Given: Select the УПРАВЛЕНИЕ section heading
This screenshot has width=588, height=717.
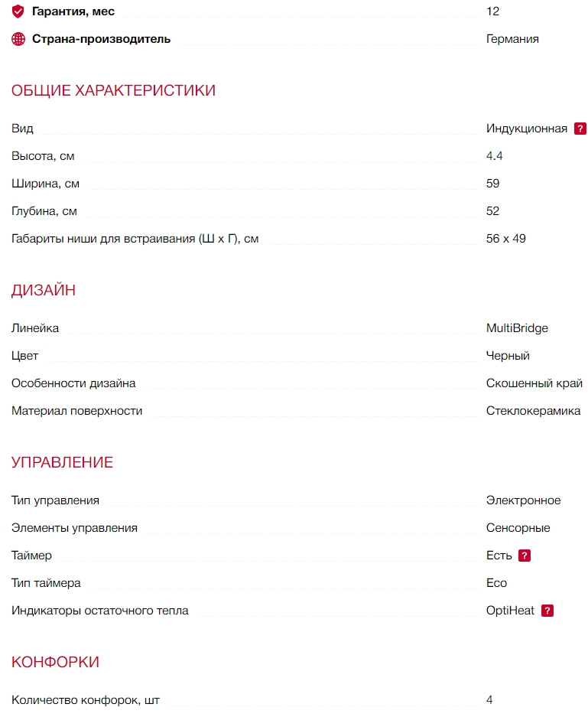Looking at the screenshot, I should (x=62, y=462).
